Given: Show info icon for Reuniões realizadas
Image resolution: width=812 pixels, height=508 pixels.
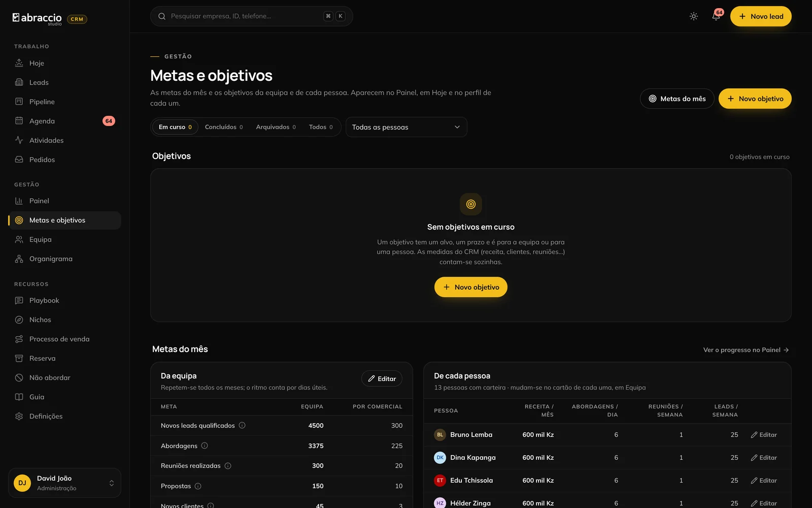Looking at the screenshot, I should pos(228,466).
